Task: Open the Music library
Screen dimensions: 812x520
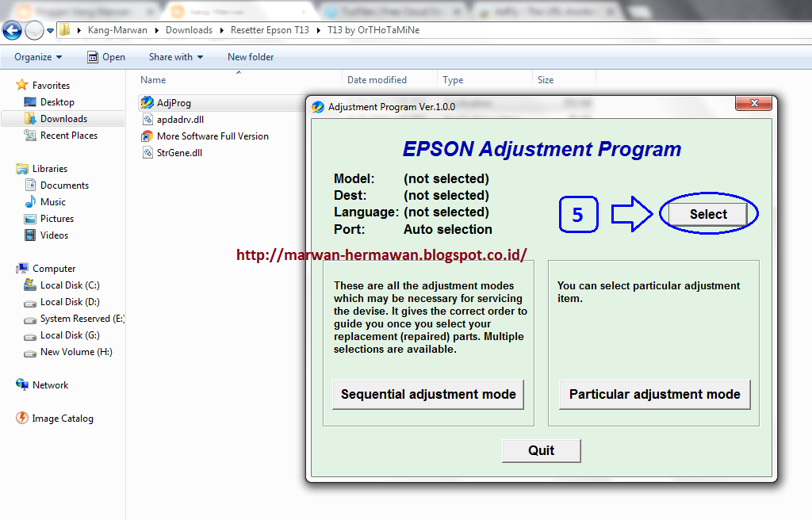Action: pyautogui.click(x=53, y=201)
